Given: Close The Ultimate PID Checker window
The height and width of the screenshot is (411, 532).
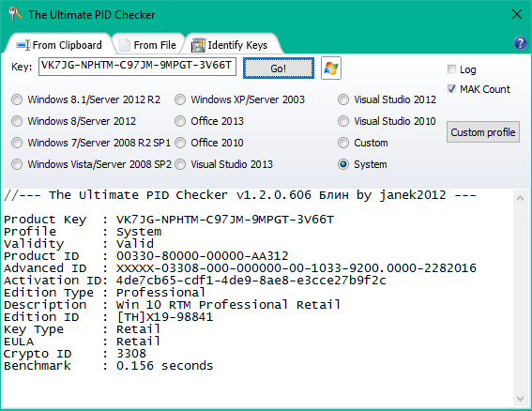Looking at the screenshot, I should point(517,14).
